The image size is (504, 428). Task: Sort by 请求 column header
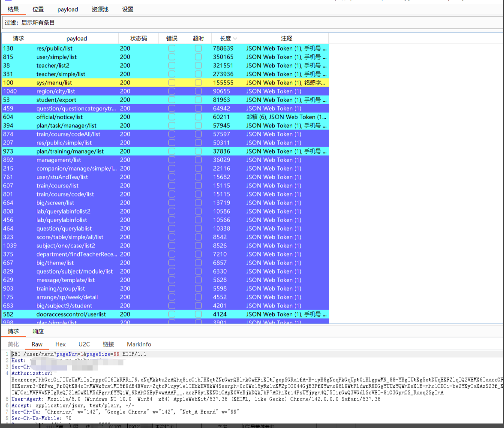pos(18,38)
